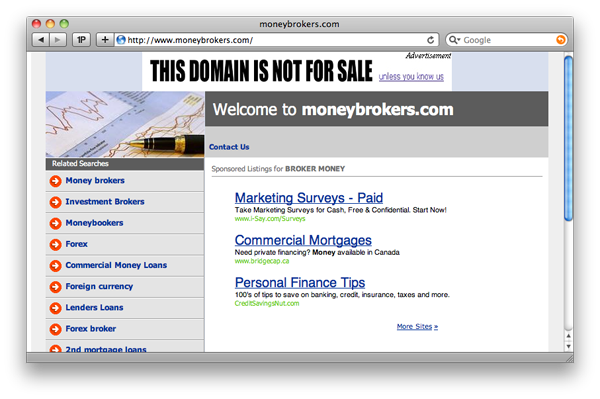Click the orange arrow beside Money brokers

(x=55, y=181)
